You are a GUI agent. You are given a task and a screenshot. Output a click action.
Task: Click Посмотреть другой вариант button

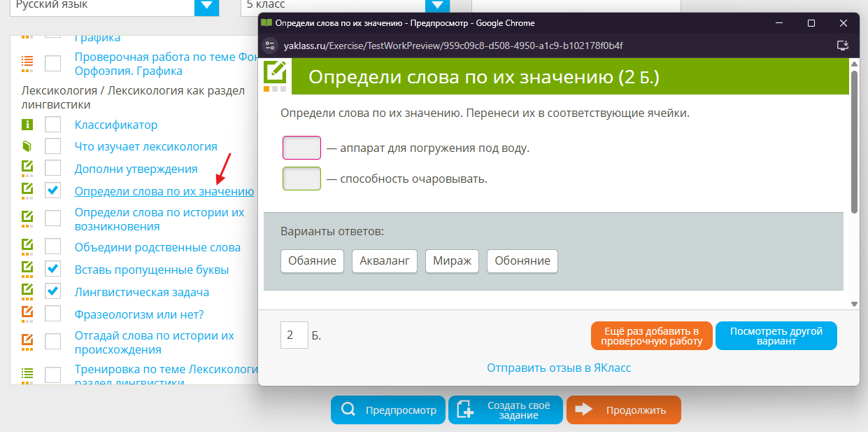pos(776,335)
